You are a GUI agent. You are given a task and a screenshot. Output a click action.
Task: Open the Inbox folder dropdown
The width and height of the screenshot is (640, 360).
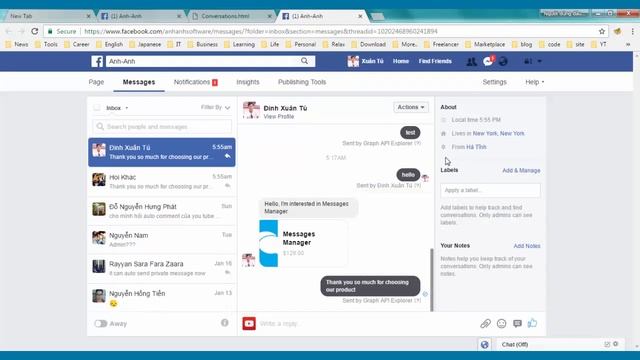(x=117, y=108)
